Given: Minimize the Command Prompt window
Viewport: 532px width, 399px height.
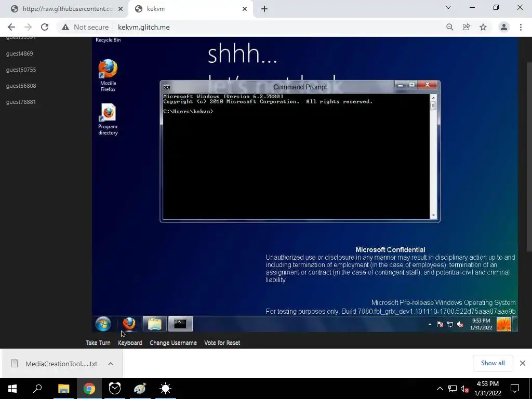Looking at the screenshot, I should point(401,85).
